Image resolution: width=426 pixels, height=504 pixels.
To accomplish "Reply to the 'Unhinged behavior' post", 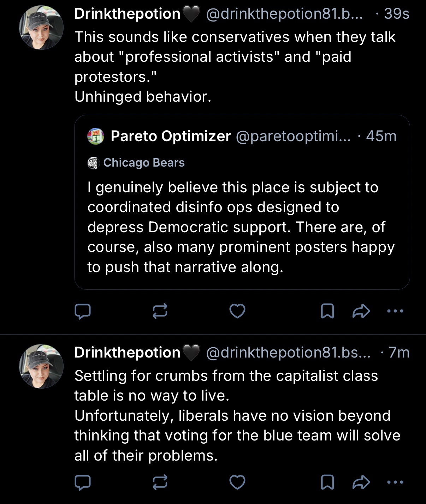I will pyautogui.click(x=83, y=311).
